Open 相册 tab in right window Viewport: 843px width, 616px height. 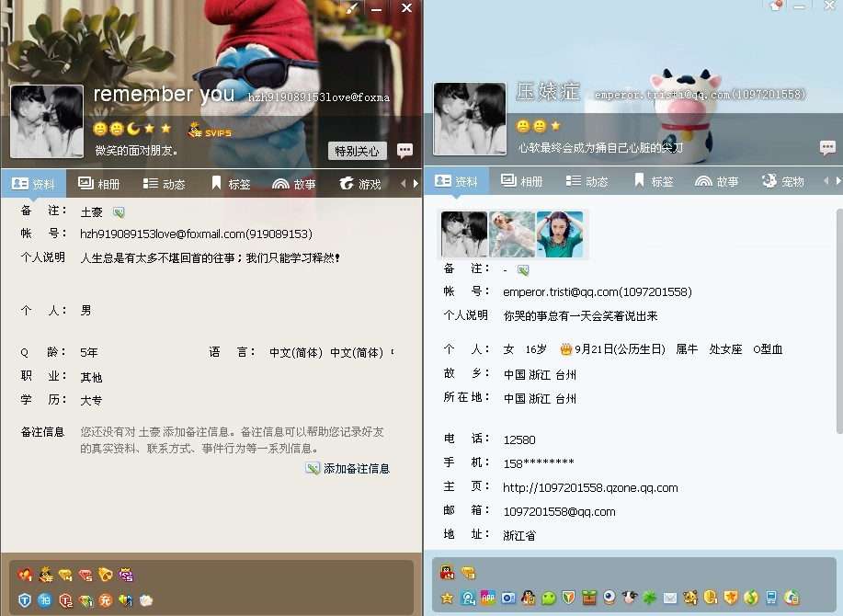522,181
